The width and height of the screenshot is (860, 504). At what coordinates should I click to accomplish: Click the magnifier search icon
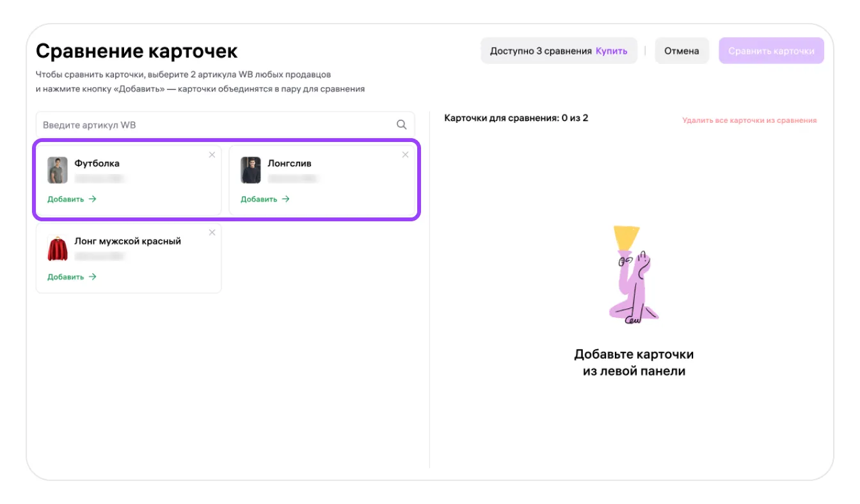point(401,125)
